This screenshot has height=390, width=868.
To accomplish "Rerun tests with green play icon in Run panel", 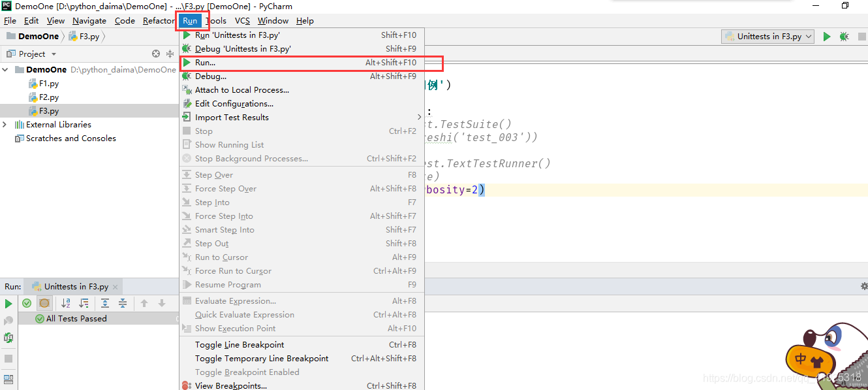I will click(x=8, y=304).
